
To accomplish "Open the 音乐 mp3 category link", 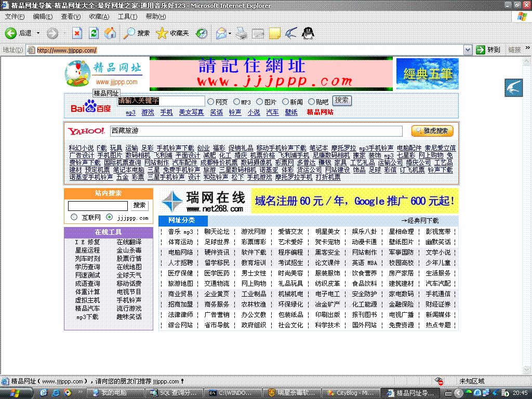I will point(180,232).
